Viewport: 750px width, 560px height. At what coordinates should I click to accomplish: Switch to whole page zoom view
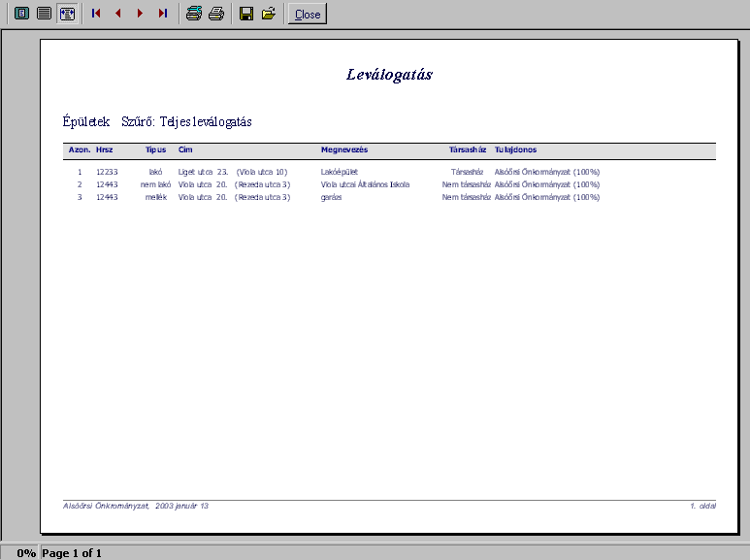[x=21, y=14]
